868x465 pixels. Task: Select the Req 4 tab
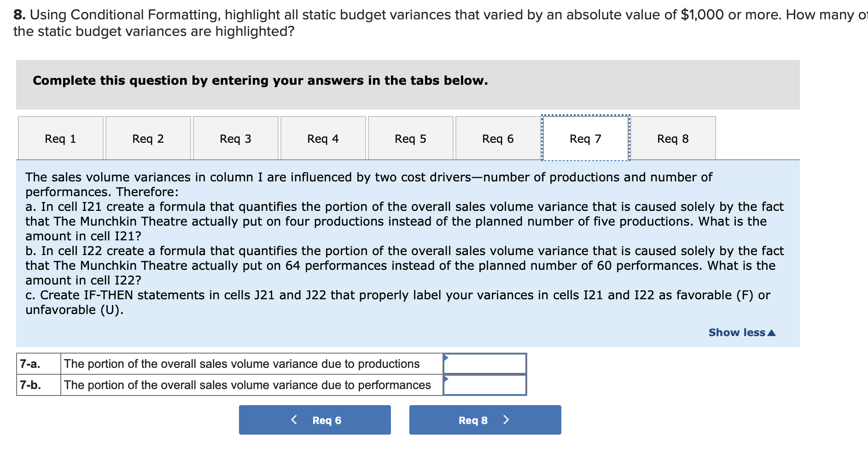(x=323, y=138)
